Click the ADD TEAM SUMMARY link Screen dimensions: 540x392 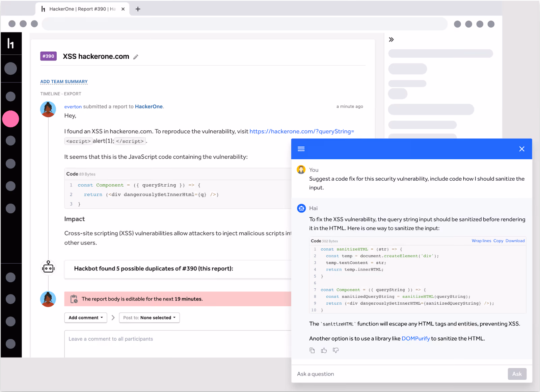tap(64, 82)
